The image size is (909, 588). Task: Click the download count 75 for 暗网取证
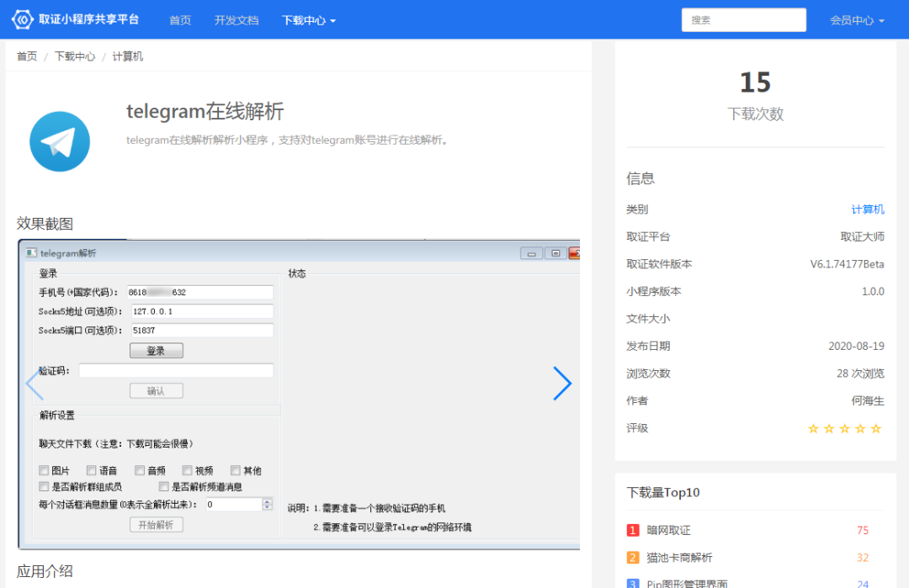pos(863,530)
